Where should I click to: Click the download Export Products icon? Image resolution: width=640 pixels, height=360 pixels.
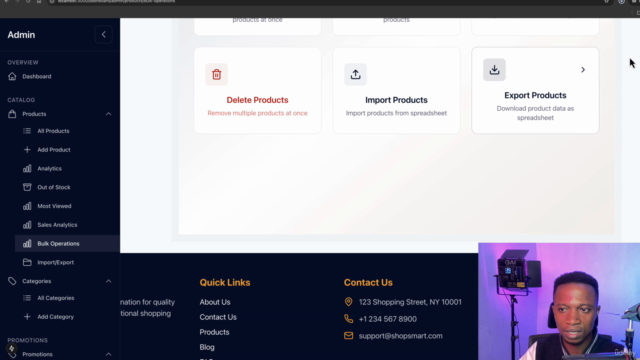click(494, 70)
